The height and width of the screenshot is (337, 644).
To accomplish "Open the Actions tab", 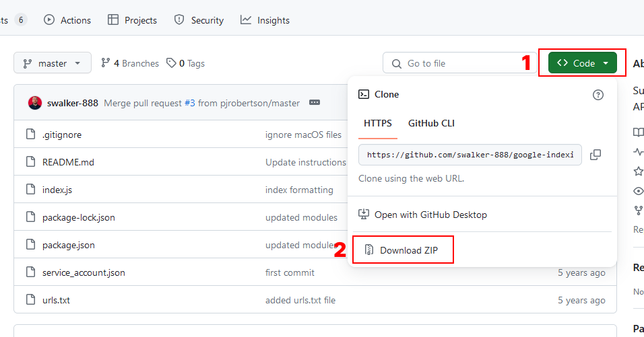I will click(67, 20).
